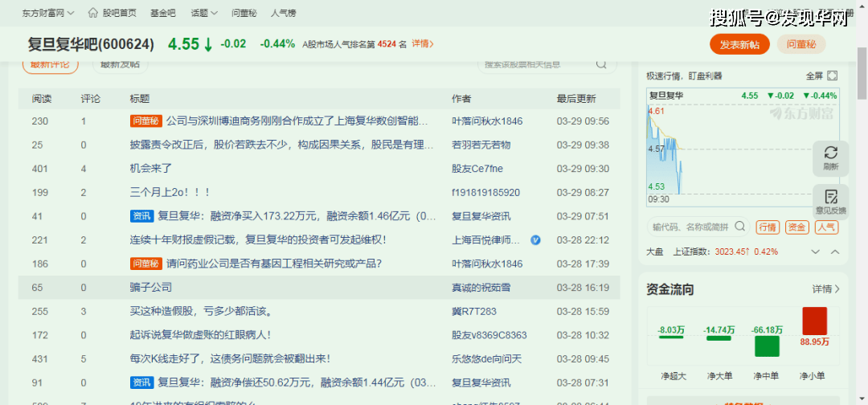
Task: Open the 机会来了 post link
Action: click(151, 169)
